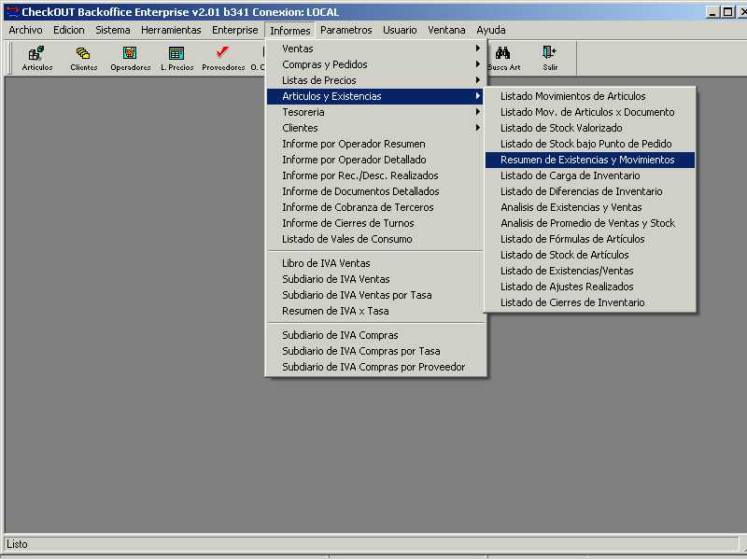
Task: Expand the Listas de Precios submenu
Action: (x=374, y=80)
